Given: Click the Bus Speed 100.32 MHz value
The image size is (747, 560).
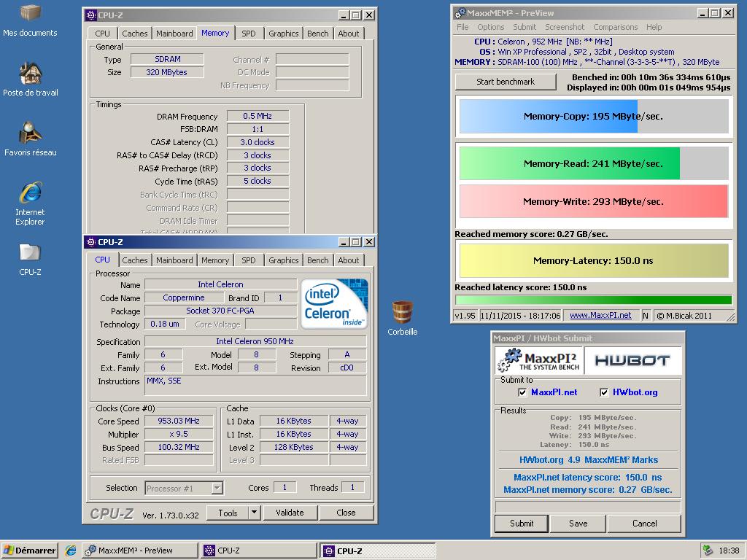Looking at the screenshot, I should point(179,447).
